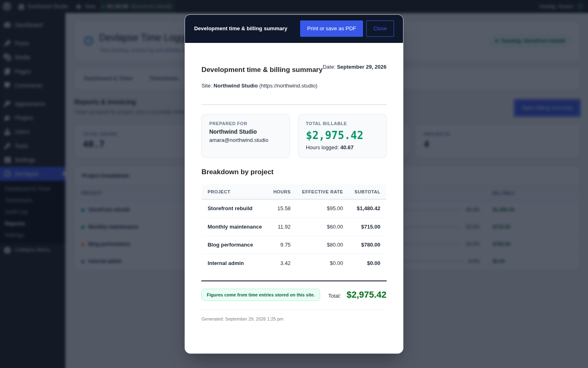This screenshot has height=368, width=588.
Task: Click the 3.42 hours value
Action: click(x=285, y=263)
